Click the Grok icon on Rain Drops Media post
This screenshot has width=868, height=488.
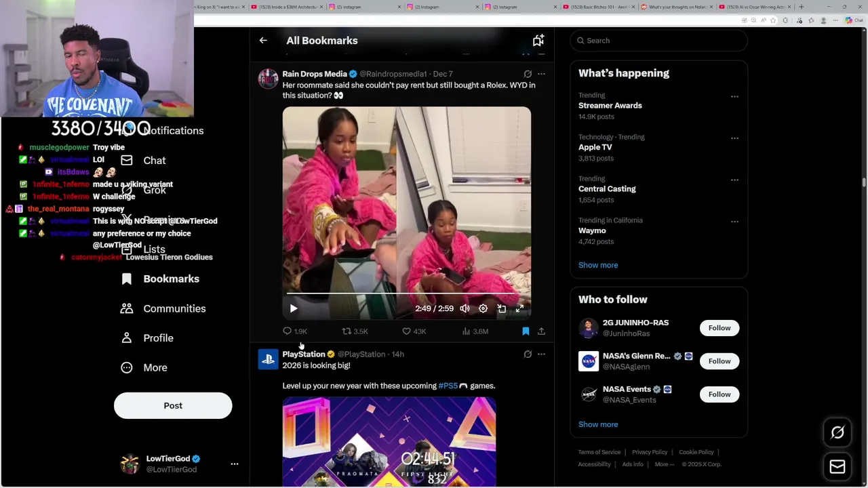[x=528, y=74]
